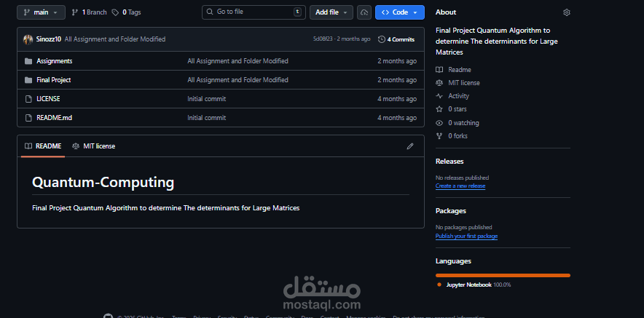Viewport: 644px width, 318px height.
Task: Click Create a new release
Action: (460, 186)
